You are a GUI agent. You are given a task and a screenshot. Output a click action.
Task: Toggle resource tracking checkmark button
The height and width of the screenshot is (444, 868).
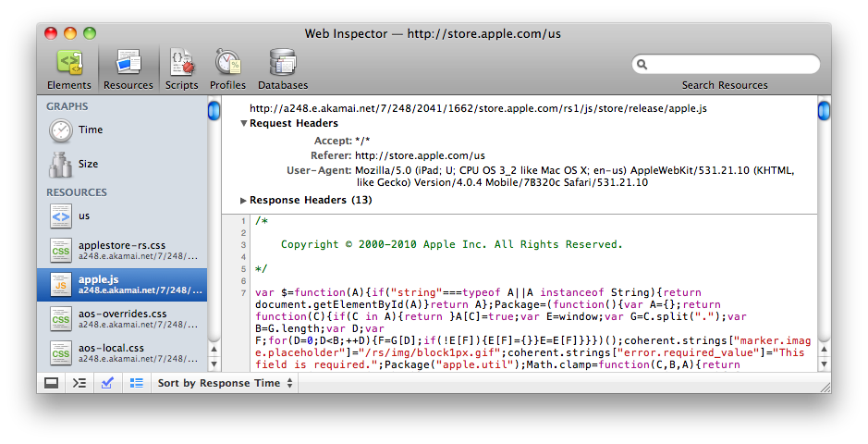tap(107, 383)
